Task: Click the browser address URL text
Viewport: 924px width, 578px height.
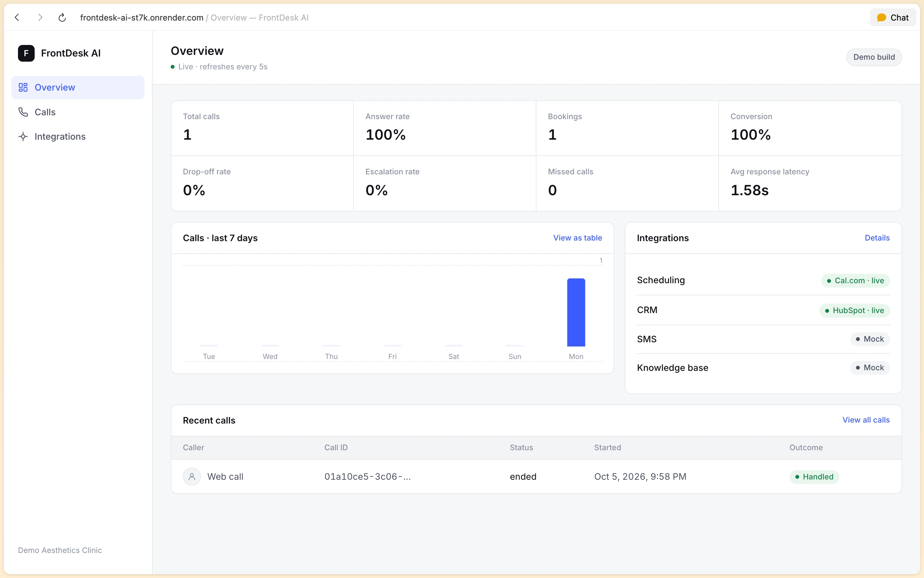Action: 142,18
